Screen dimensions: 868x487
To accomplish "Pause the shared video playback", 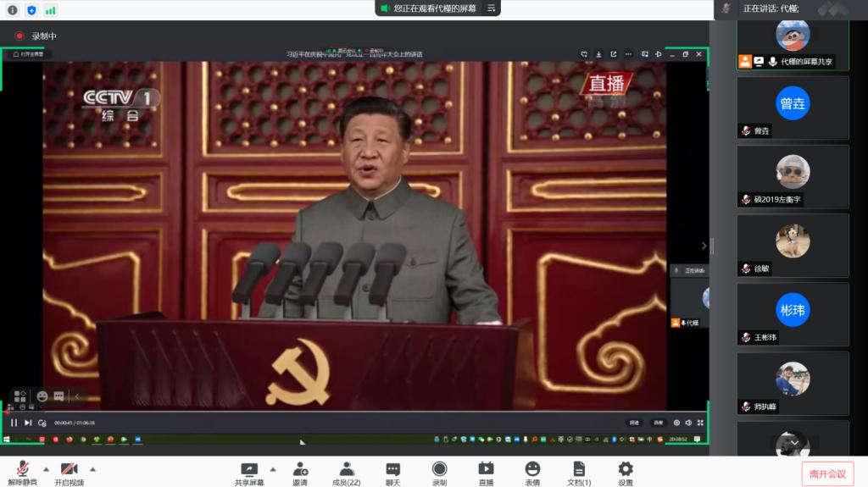I will (x=14, y=423).
